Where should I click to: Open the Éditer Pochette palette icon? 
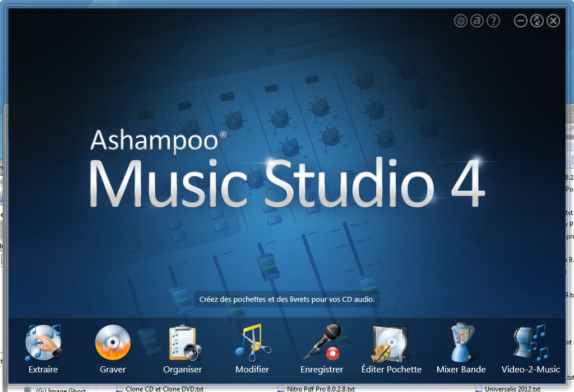[390, 344]
